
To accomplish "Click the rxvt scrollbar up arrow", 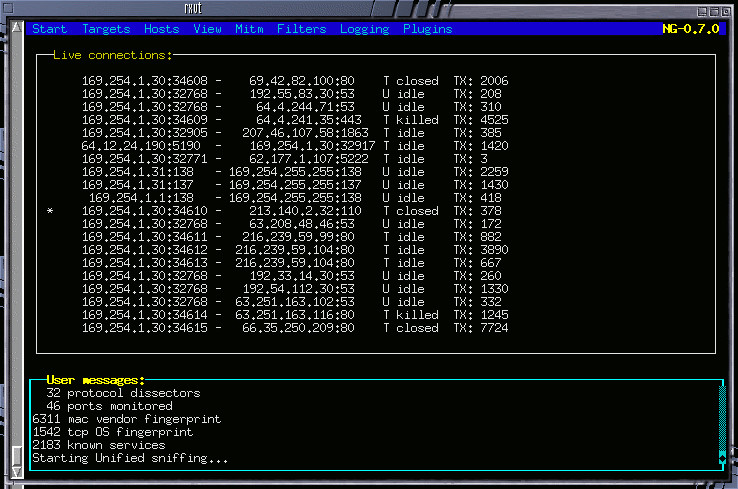I will tap(16, 27).
